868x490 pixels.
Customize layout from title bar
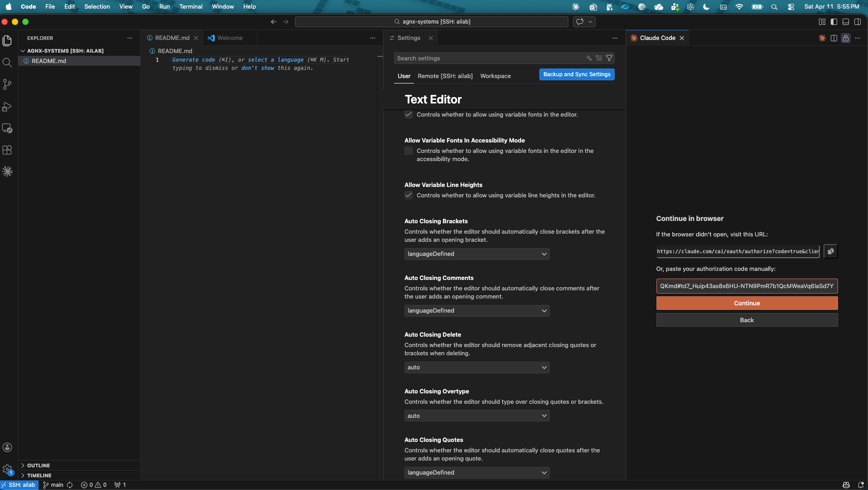822,22
